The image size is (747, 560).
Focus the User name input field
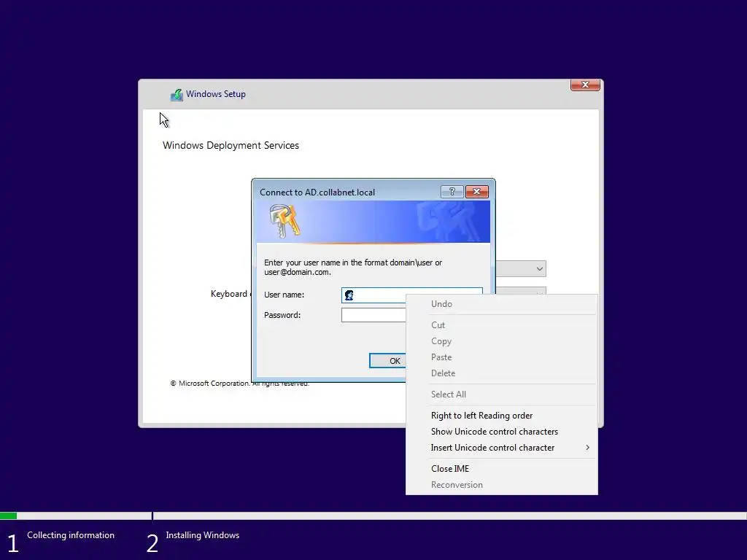411,295
